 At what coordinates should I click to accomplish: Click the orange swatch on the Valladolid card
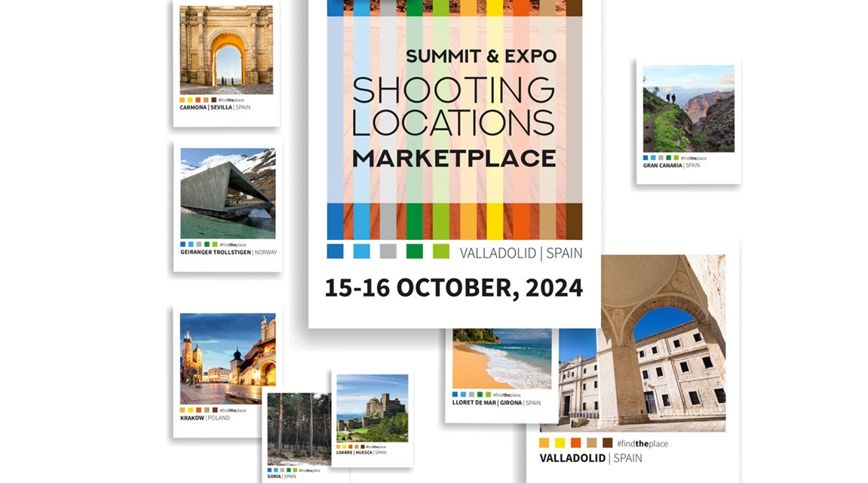coord(544,442)
